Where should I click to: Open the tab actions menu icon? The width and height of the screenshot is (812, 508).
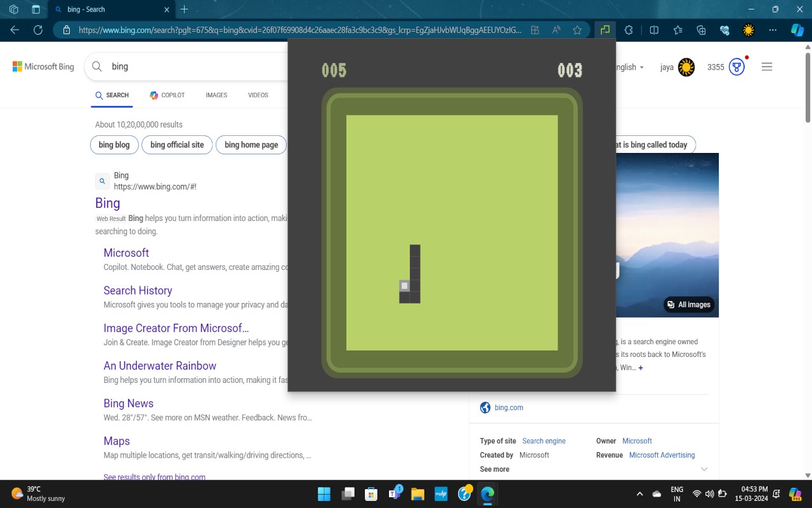point(36,10)
